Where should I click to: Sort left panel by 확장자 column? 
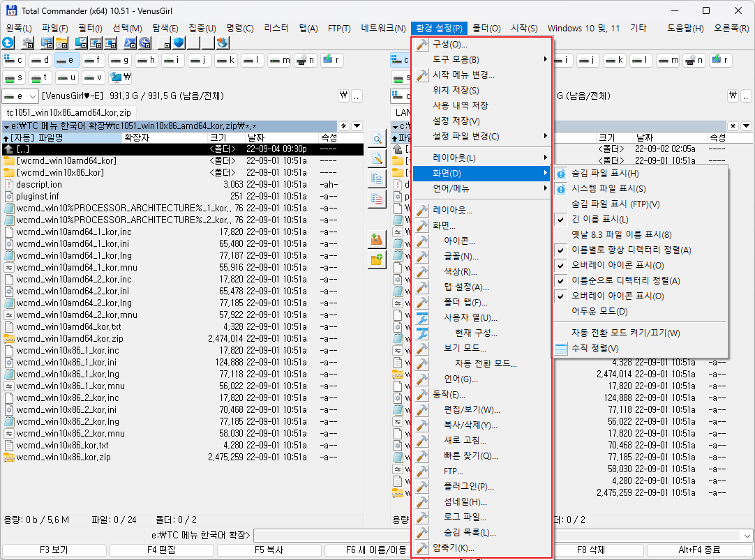[x=164, y=137]
